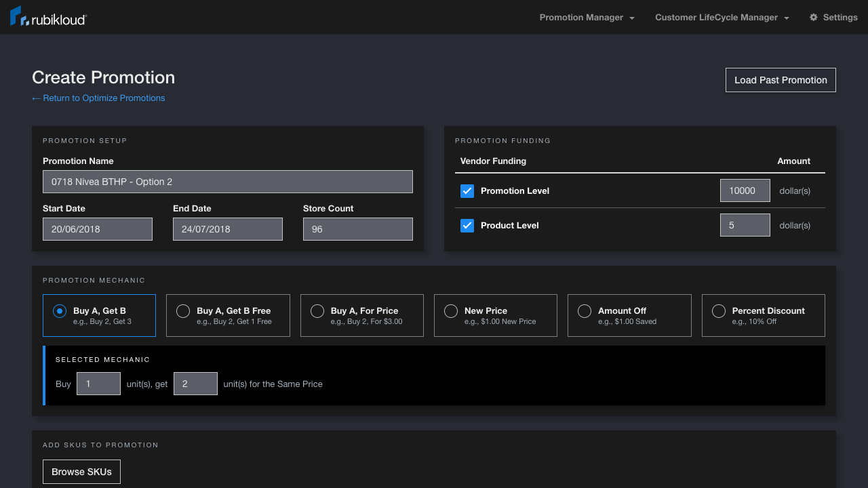Expand the Promotion Manager dropdown arrow
Image resolution: width=868 pixels, height=488 pixels.
(632, 18)
